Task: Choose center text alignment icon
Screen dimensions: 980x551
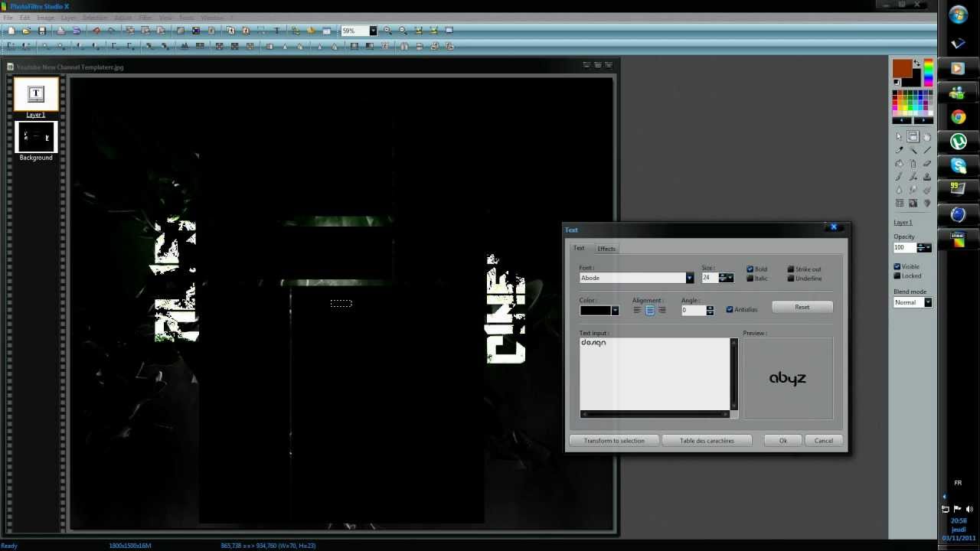Action: pyautogui.click(x=650, y=310)
